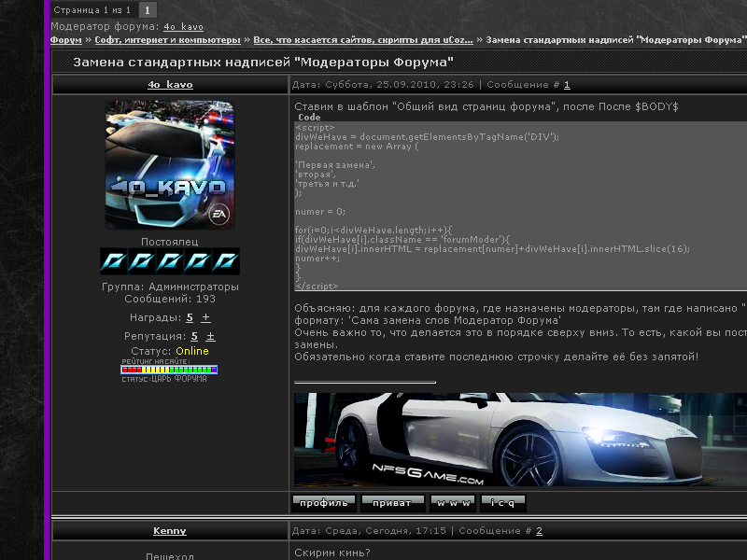The width and height of the screenshot is (747, 560).
Task: Click the icq button
Action: [x=503, y=503]
